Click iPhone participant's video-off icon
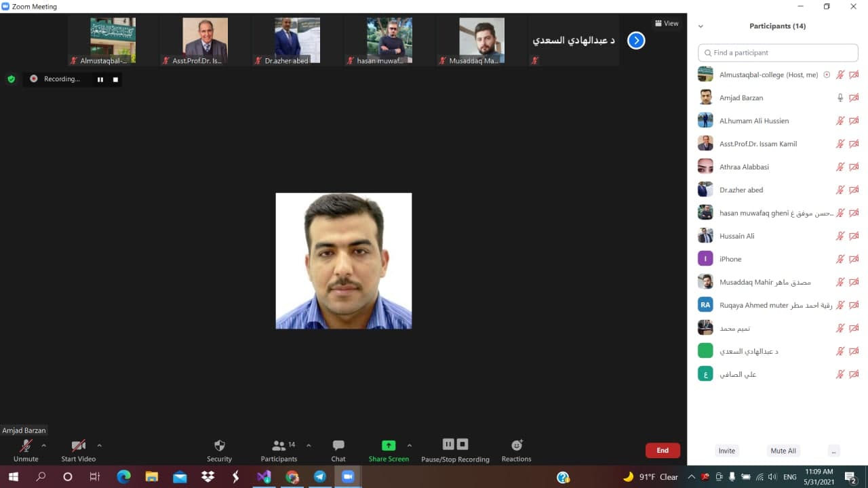The image size is (868, 488). pyautogui.click(x=854, y=259)
